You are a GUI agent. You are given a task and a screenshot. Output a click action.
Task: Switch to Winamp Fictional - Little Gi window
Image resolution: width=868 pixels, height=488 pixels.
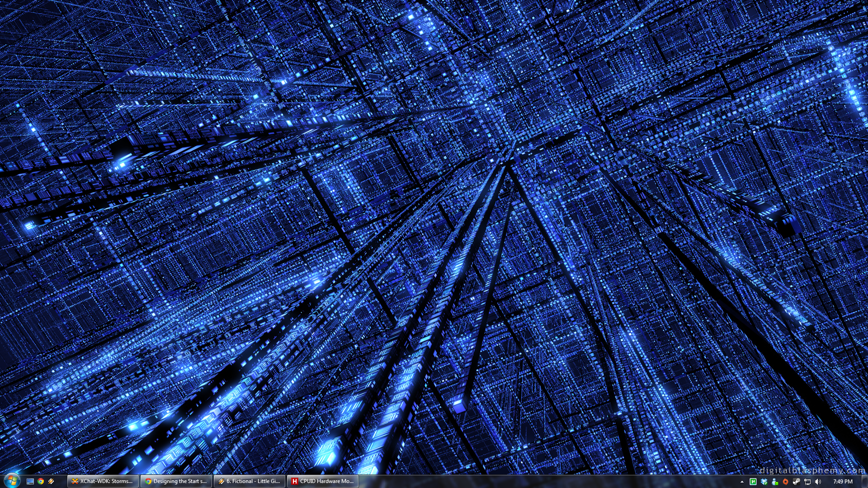(x=249, y=481)
